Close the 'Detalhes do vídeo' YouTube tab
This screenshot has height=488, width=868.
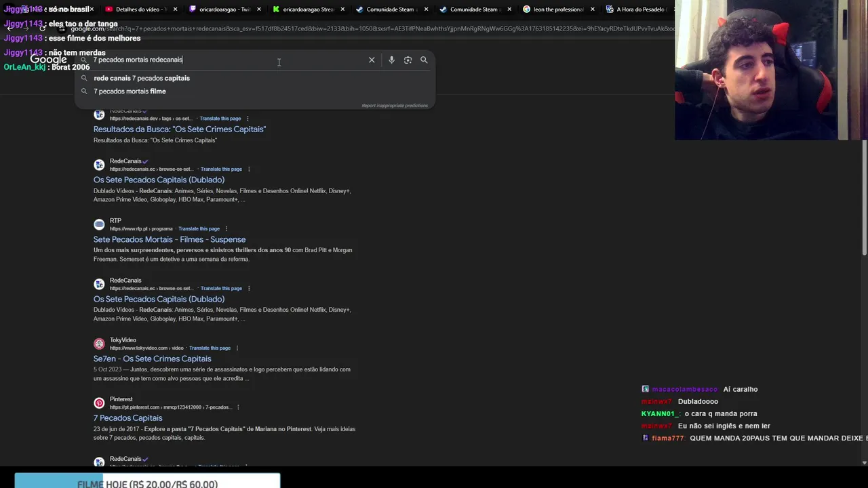tap(176, 9)
